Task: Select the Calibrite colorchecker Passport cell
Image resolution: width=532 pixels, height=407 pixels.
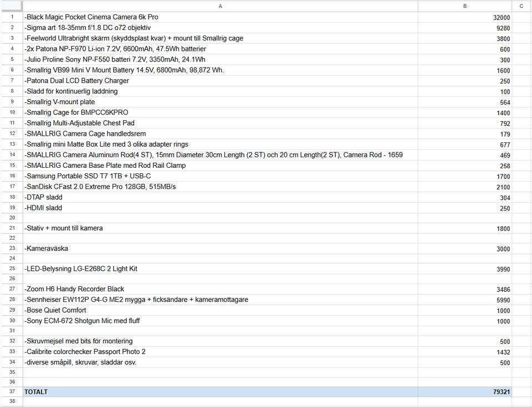Action: [220, 352]
